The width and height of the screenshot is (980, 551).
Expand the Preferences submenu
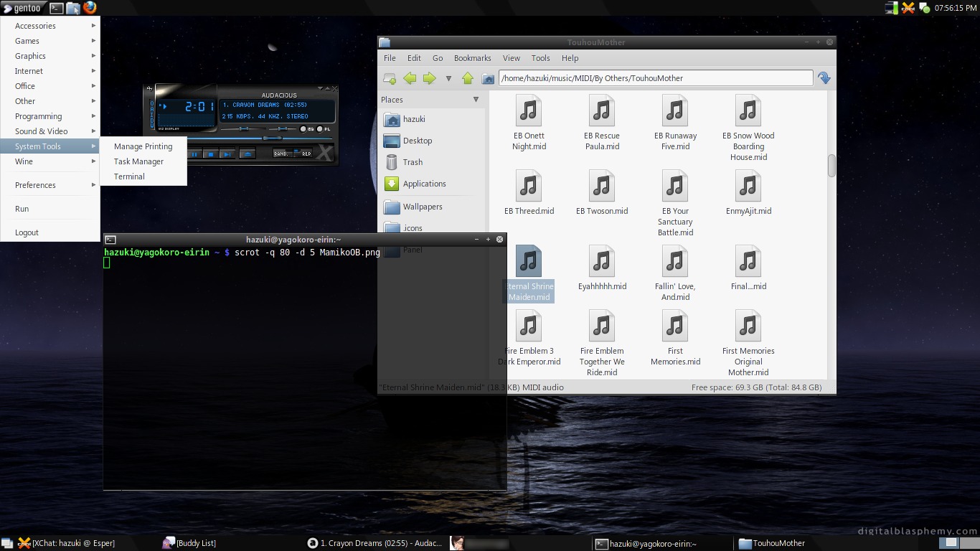click(50, 185)
